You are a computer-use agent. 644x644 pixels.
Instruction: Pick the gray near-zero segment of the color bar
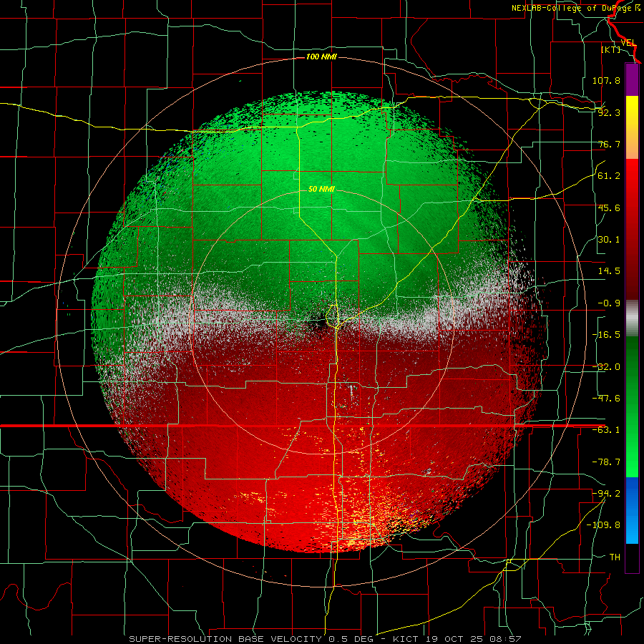pyautogui.click(x=632, y=318)
